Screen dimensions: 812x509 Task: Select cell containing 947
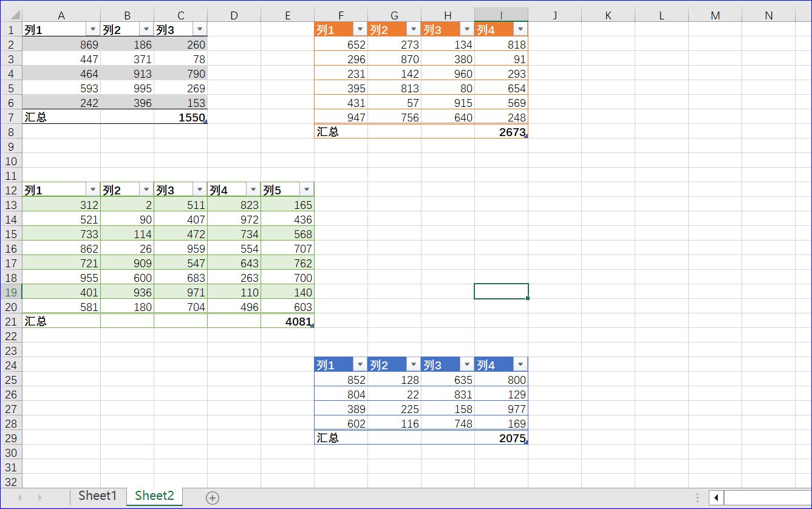[x=341, y=117]
